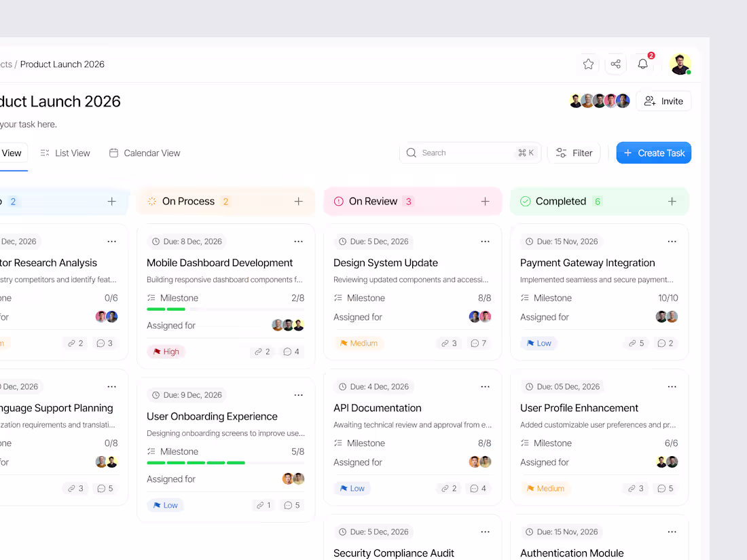Open API Documentation task title
This screenshot has height=560, width=747.
(x=378, y=408)
